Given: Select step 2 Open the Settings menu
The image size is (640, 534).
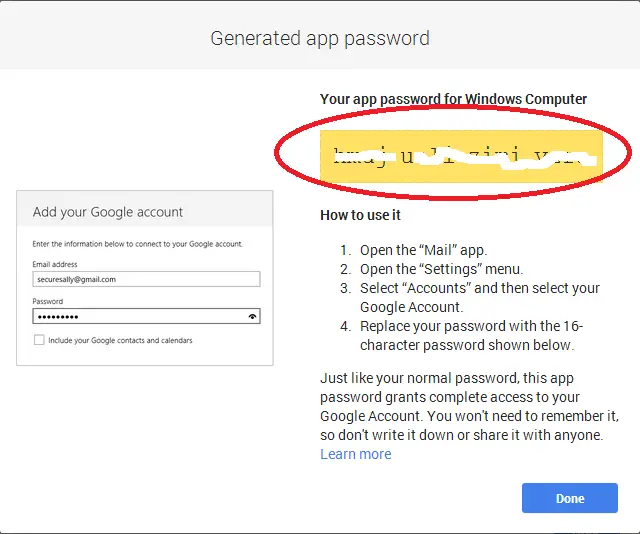Looking at the screenshot, I should click(x=431, y=269).
